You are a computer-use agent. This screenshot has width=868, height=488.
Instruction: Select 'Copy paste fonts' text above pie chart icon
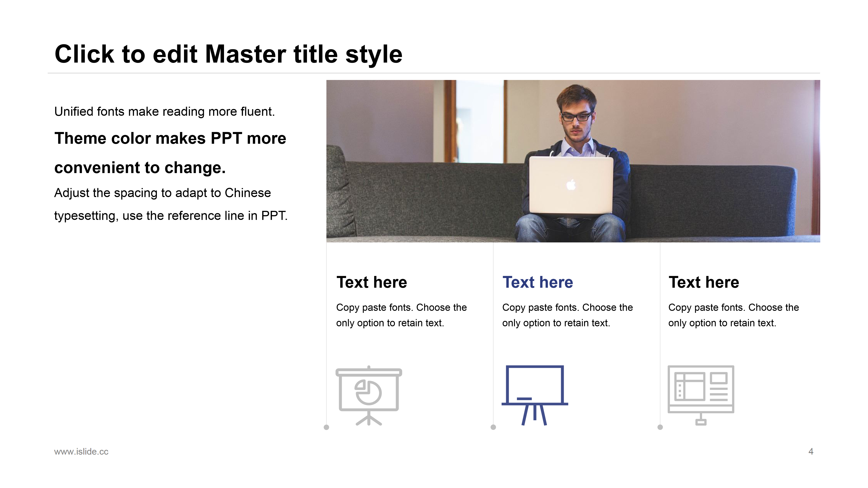401,315
